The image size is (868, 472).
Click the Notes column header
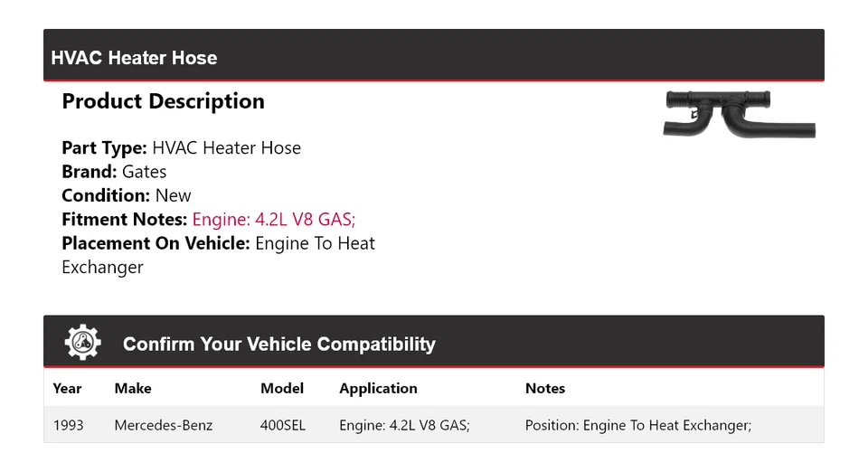click(545, 388)
